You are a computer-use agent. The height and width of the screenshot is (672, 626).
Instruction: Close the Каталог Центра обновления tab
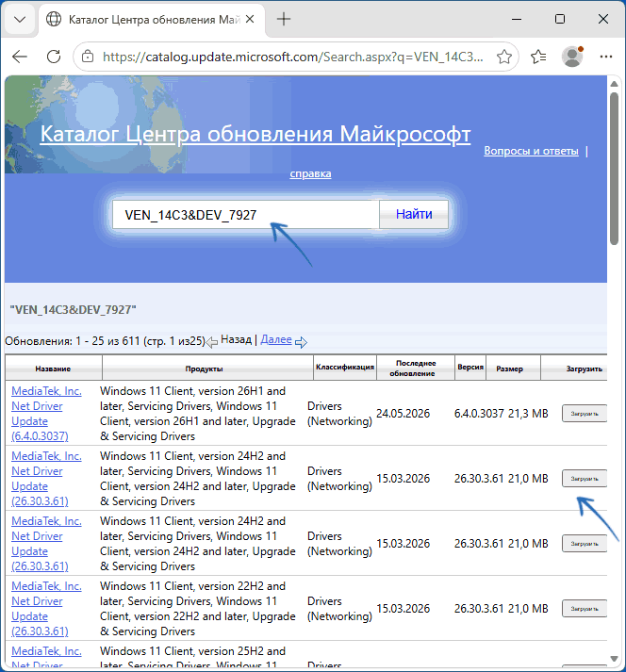click(250, 19)
